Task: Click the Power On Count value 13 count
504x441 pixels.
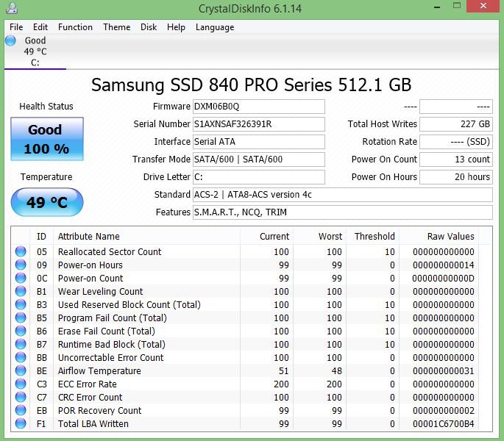Action: pos(456,159)
